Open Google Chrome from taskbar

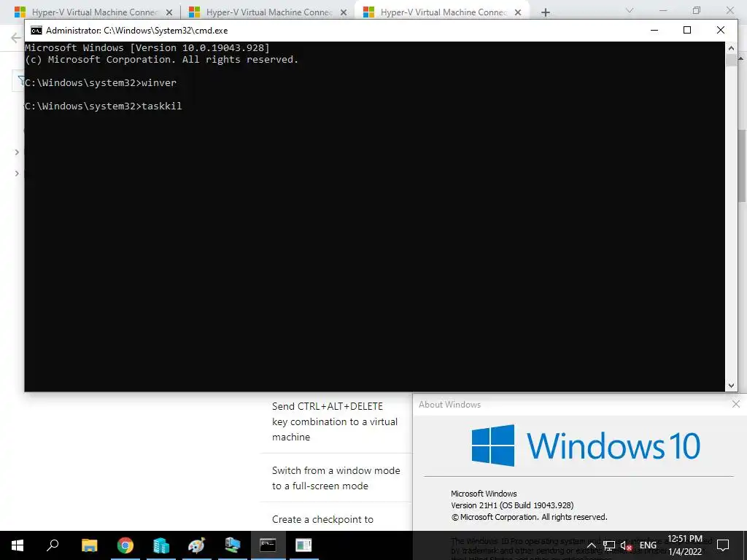click(125, 545)
